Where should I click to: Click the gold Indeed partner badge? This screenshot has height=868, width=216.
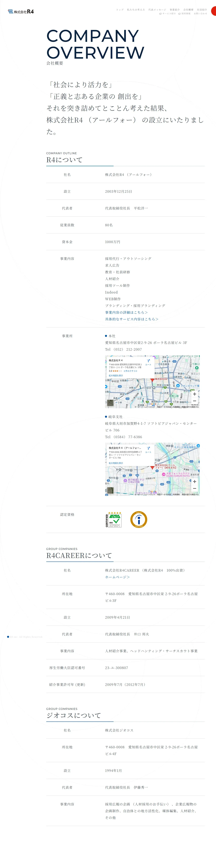pyautogui.click(x=139, y=520)
